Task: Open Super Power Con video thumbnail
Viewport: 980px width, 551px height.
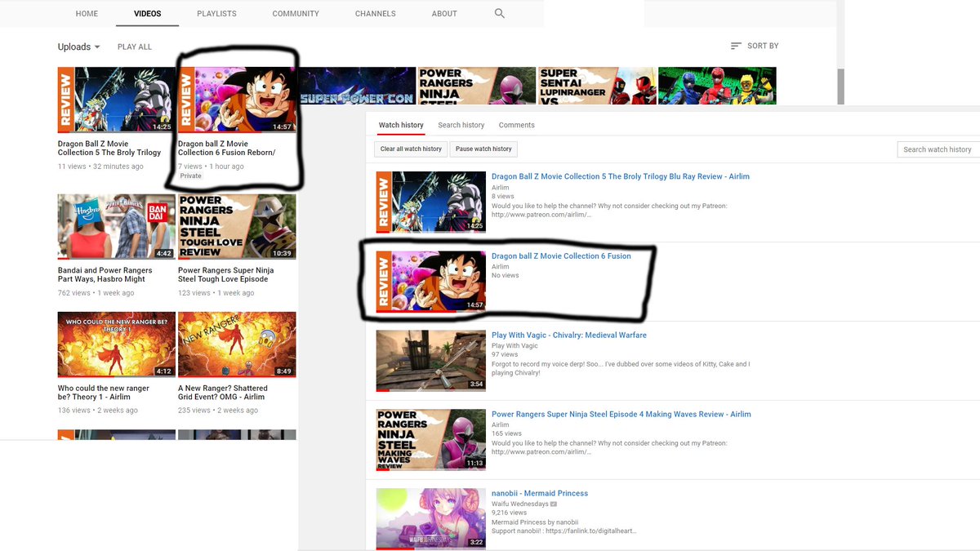Action: (x=356, y=86)
